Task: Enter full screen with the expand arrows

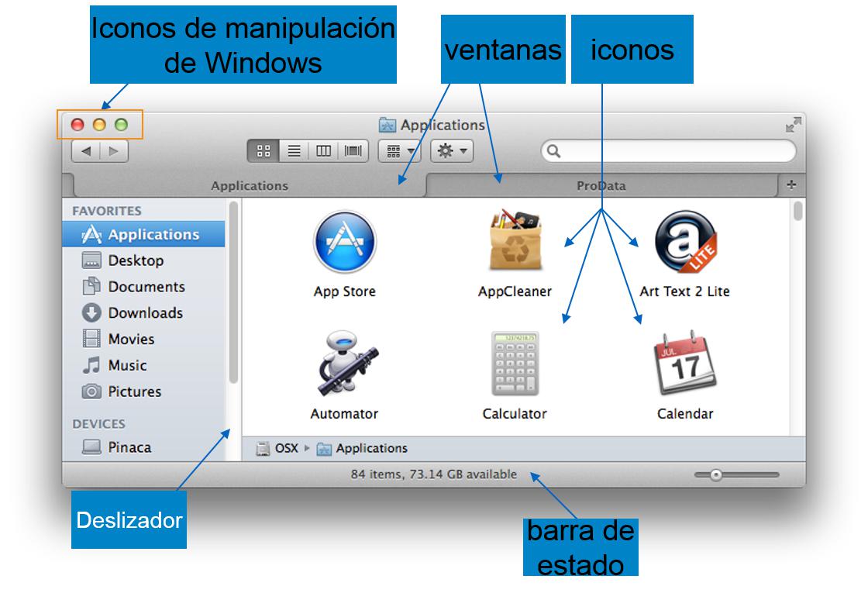Action: pos(794,125)
